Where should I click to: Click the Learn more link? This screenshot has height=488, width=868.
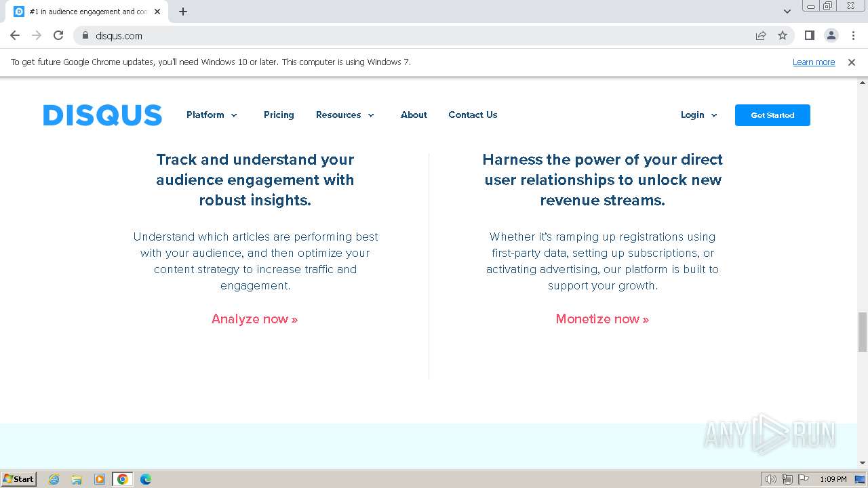(814, 62)
